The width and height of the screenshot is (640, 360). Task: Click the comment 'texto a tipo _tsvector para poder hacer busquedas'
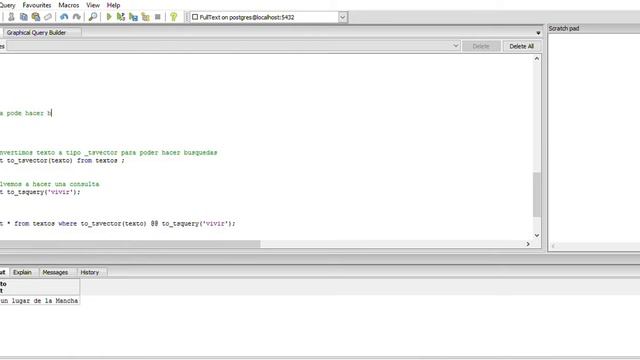[x=127, y=153]
